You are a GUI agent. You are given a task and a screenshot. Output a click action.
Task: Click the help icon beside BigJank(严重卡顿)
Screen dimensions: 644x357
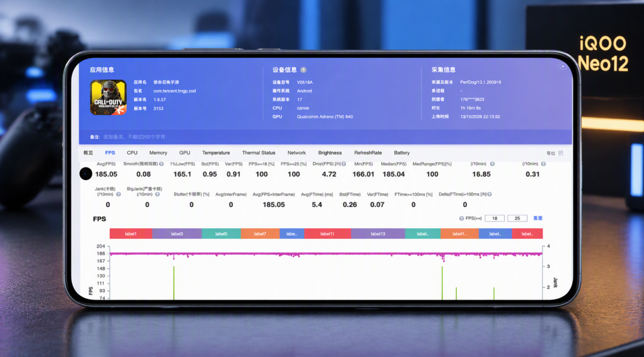[x=157, y=194]
